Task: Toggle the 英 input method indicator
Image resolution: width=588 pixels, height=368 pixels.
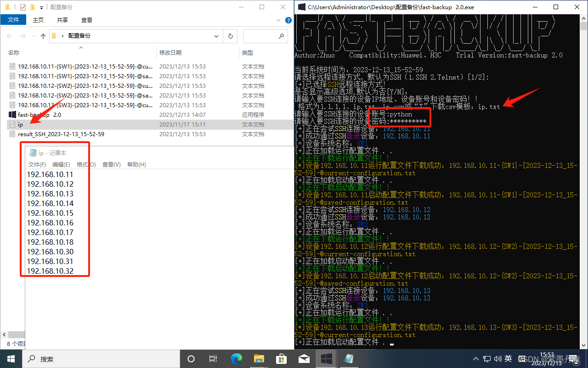Action: [x=509, y=359]
